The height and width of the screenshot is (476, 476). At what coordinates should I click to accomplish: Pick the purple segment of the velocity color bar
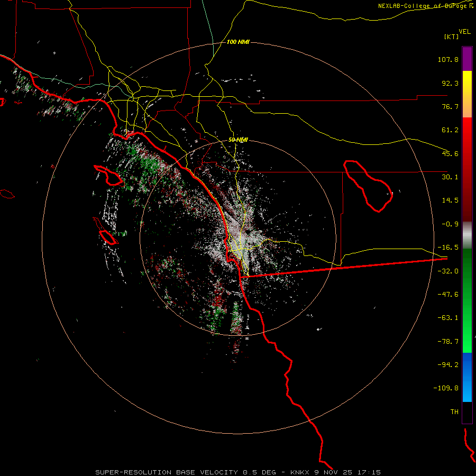467,59
